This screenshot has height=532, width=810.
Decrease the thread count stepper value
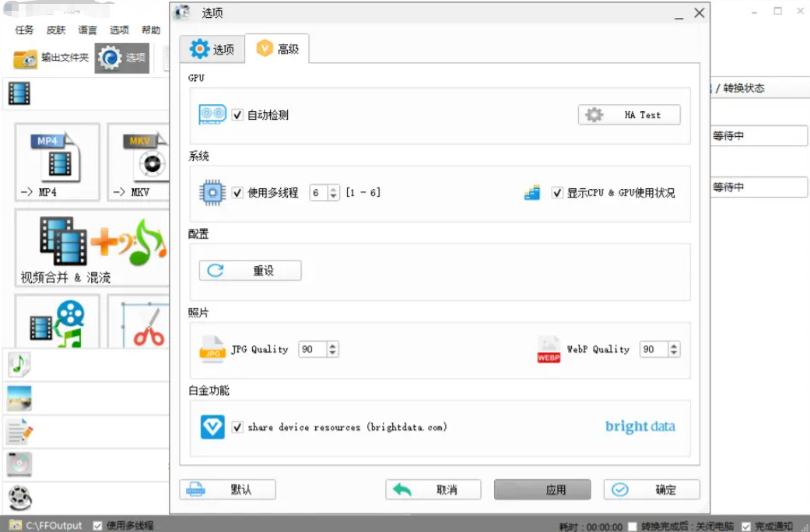click(x=334, y=197)
